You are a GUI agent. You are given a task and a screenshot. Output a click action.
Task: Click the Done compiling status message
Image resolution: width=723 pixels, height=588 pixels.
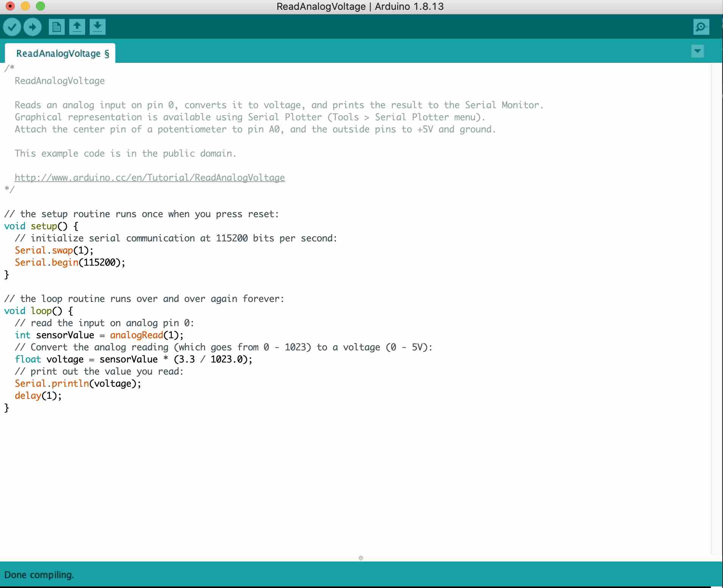pyautogui.click(x=39, y=575)
